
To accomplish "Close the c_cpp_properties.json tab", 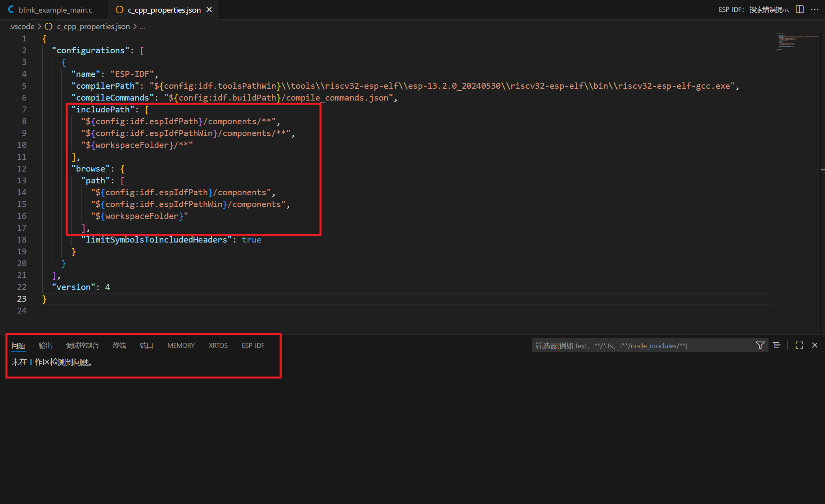I will (x=209, y=9).
